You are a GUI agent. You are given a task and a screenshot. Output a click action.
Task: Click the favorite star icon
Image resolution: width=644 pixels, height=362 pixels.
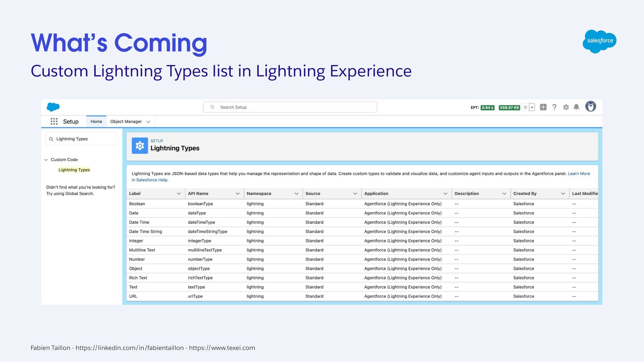tap(525, 107)
